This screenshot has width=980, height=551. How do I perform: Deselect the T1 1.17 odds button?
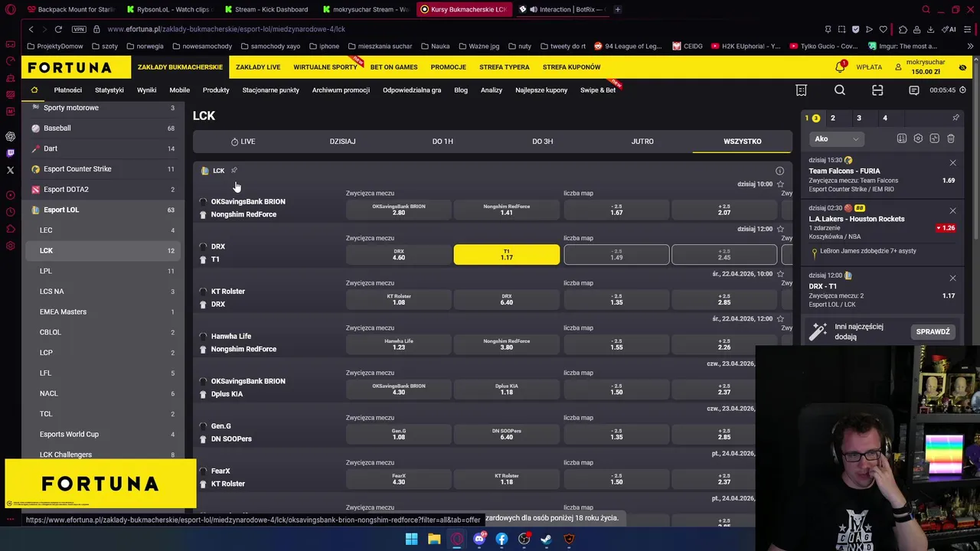506,255
